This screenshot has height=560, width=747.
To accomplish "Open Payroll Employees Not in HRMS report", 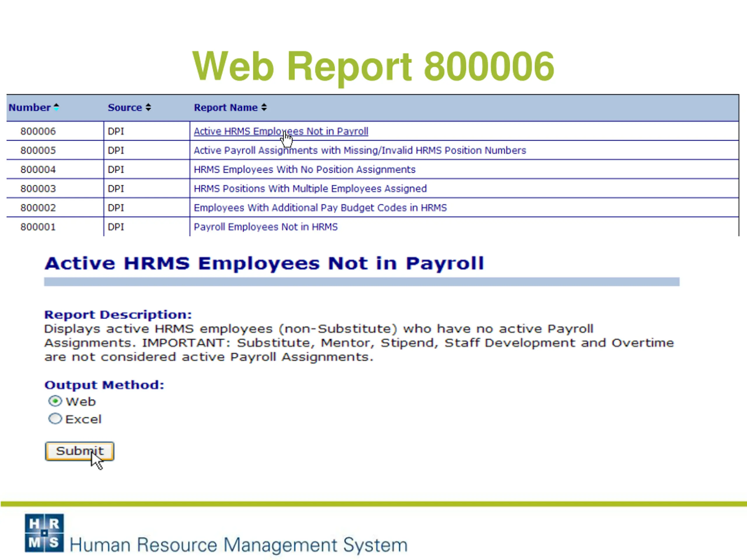I will coord(266,227).
